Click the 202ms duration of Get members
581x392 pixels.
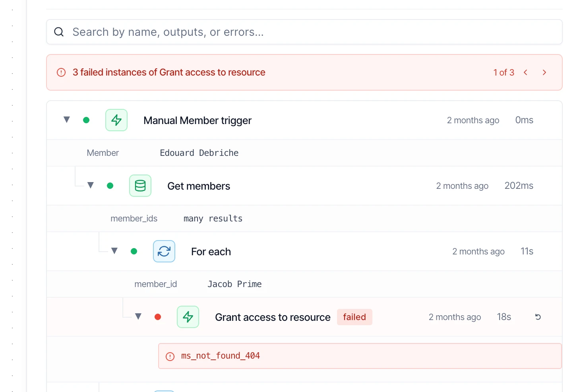click(519, 186)
